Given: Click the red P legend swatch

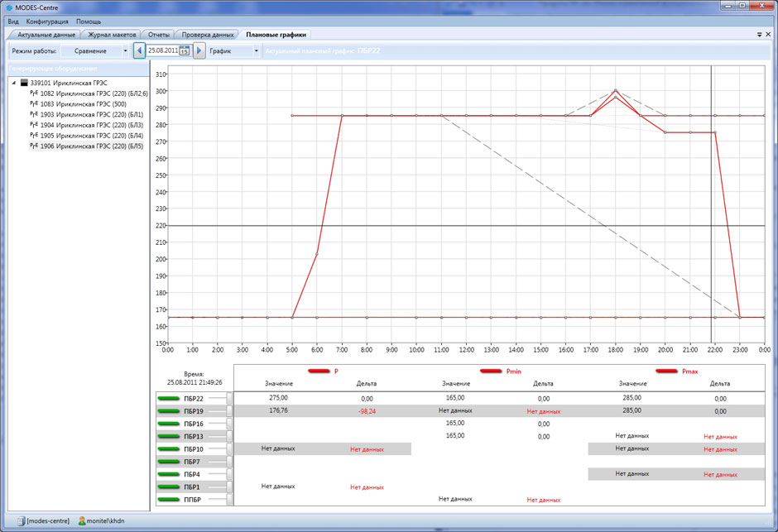Looking at the screenshot, I should 319,371.
